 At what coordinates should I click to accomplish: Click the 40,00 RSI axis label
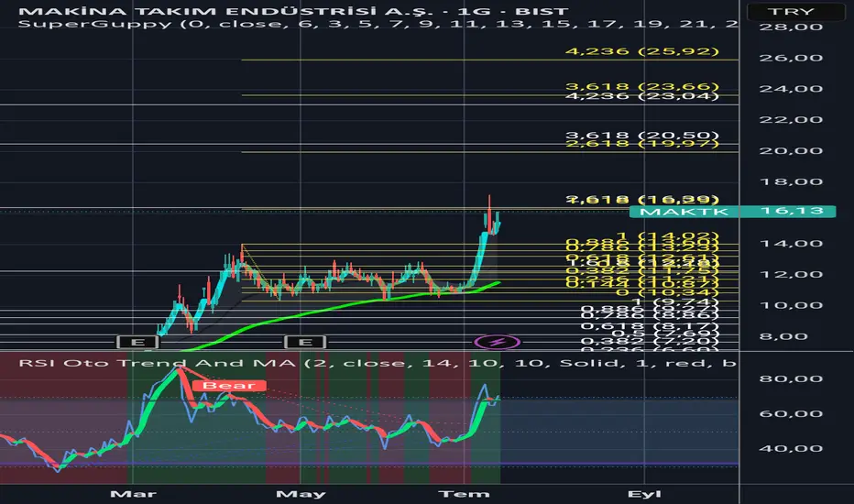pyautogui.click(x=791, y=448)
